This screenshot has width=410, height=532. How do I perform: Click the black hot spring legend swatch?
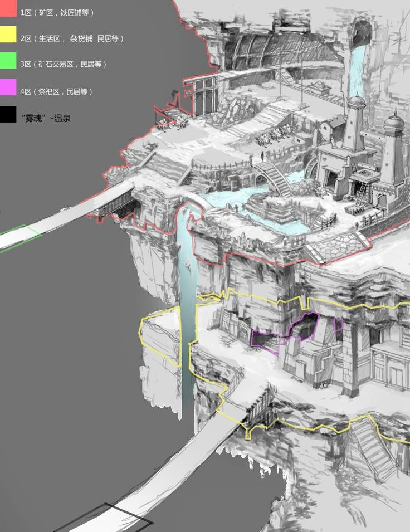coord(8,114)
